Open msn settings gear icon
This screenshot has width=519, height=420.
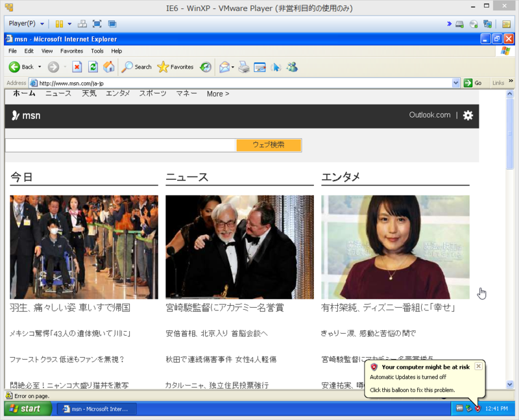468,116
